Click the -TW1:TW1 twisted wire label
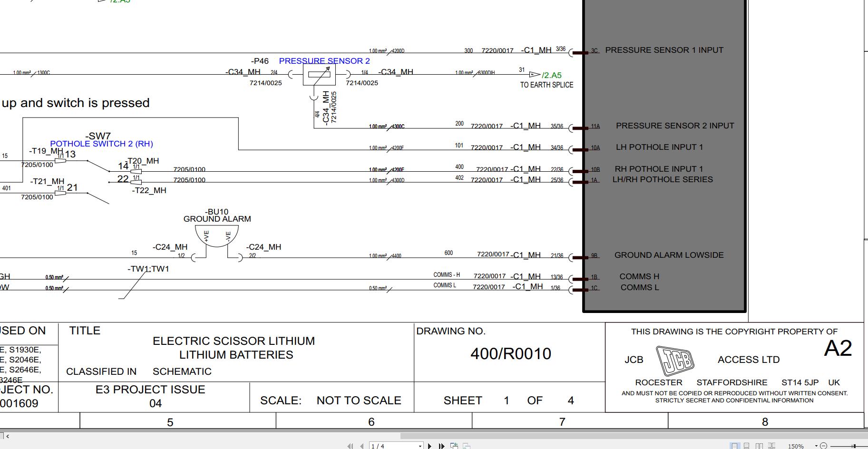 (x=148, y=269)
